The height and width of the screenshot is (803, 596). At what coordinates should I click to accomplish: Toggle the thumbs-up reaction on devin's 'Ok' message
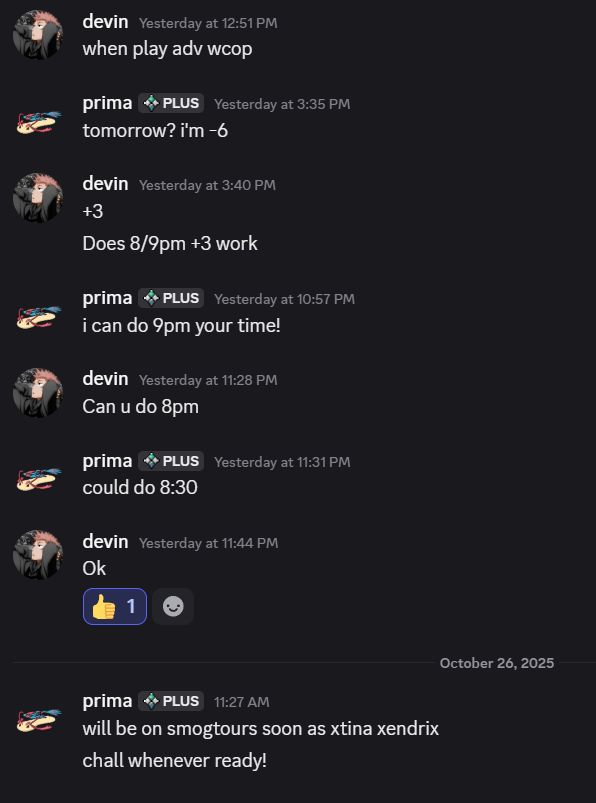[113, 606]
